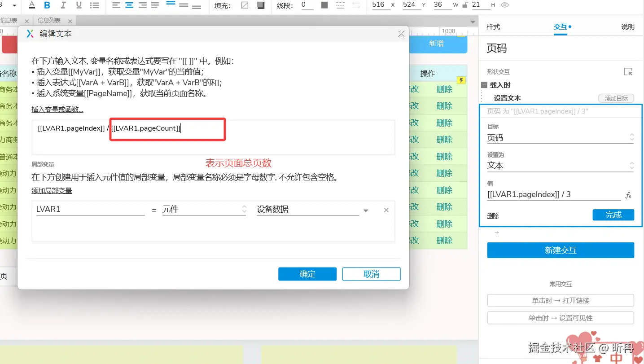Open the line color swatch
644x364 pixels.
pyautogui.click(x=324, y=5)
